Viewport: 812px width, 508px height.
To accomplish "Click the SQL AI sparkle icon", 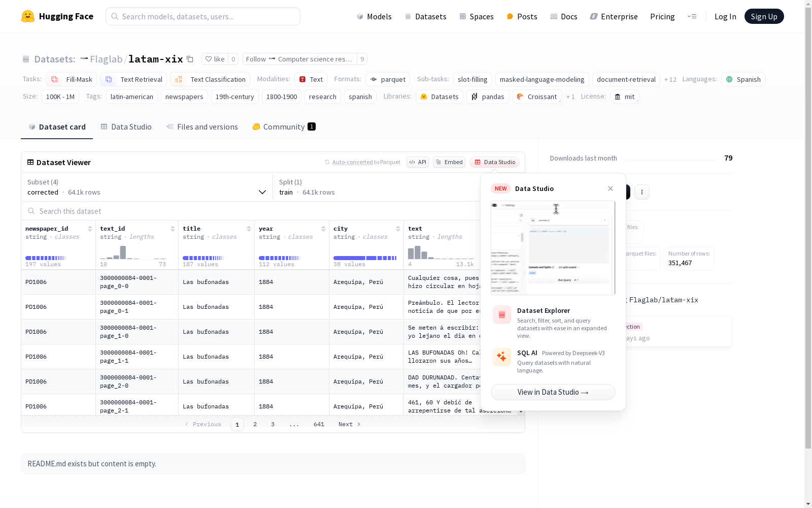I will coord(502,357).
